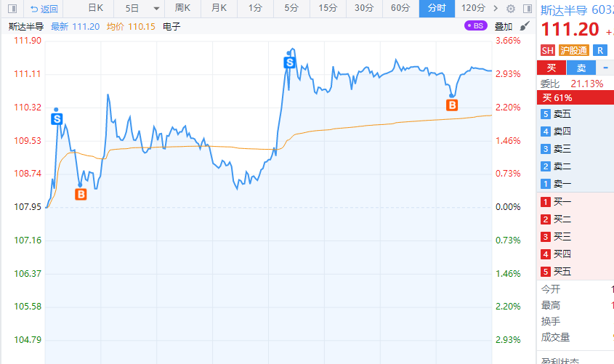Click the 沪股通 tag

pos(573,50)
